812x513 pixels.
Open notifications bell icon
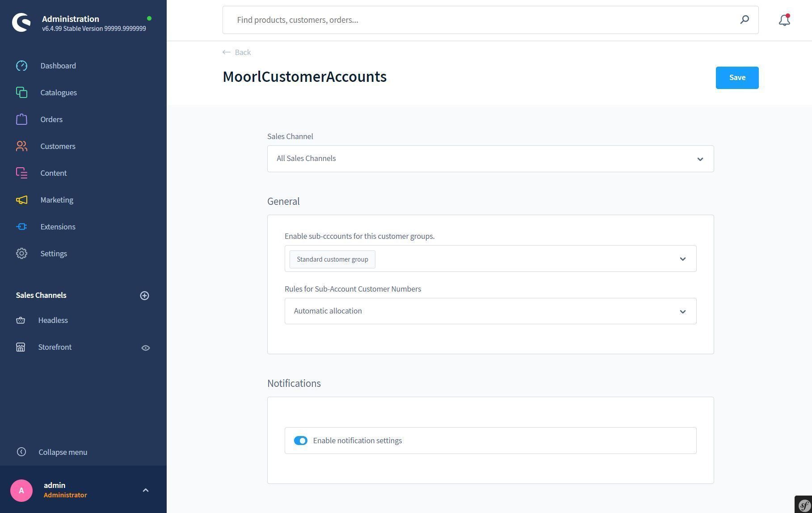[x=784, y=20]
